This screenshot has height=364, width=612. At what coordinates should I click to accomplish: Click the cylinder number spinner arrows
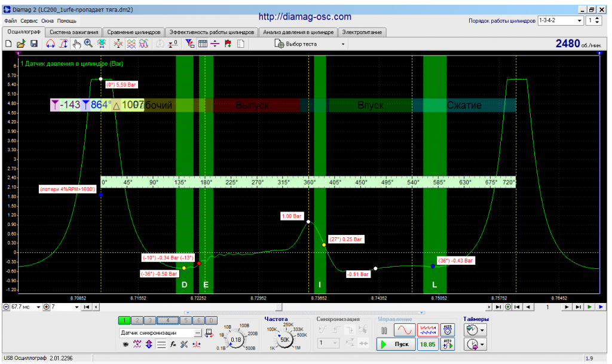coord(597,21)
